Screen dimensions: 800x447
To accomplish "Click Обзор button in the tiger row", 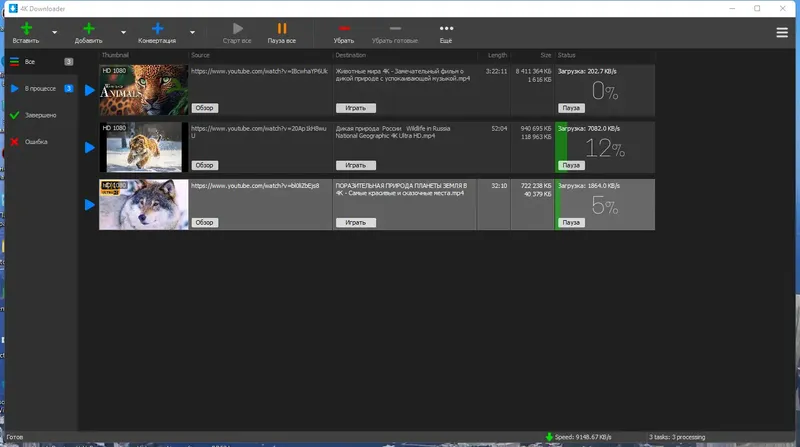I will (x=205, y=165).
